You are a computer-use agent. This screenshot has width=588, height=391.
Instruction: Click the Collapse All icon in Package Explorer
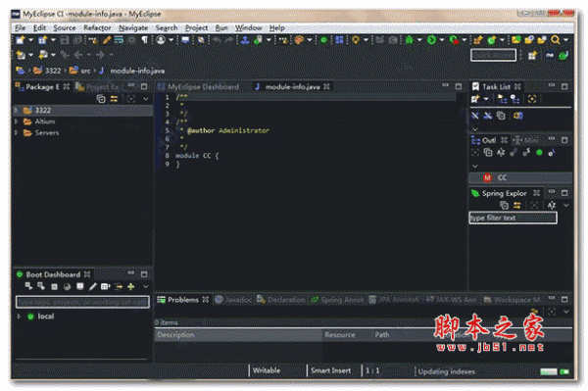(101, 99)
